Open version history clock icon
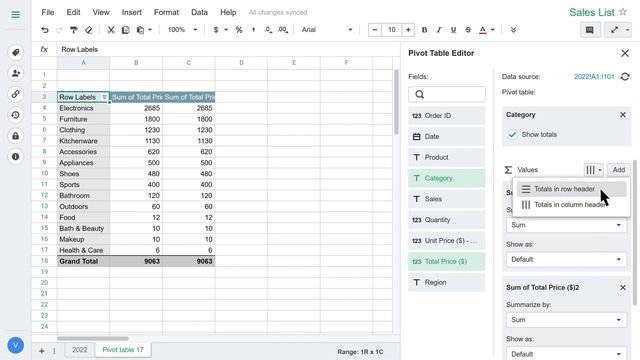The width and height of the screenshot is (640, 360). (x=16, y=115)
